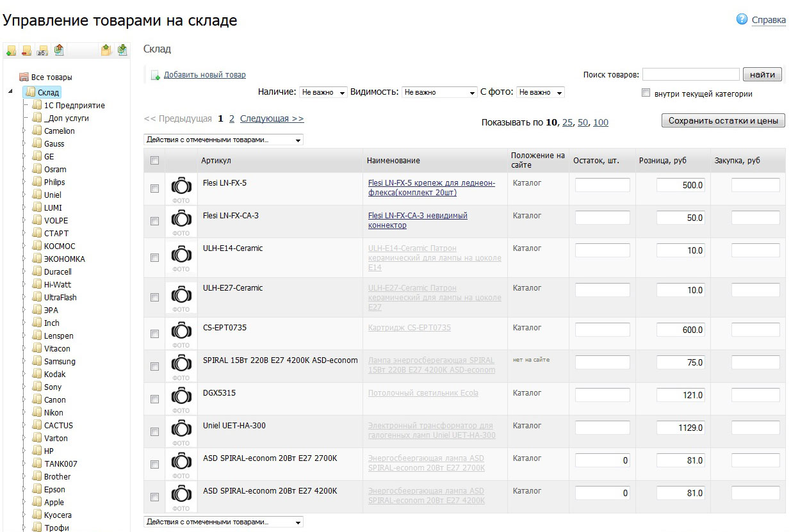Image resolution: width=791 pixels, height=532 pixels.
Task: Click the Добавить новый товар link
Action: pos(204,75)
